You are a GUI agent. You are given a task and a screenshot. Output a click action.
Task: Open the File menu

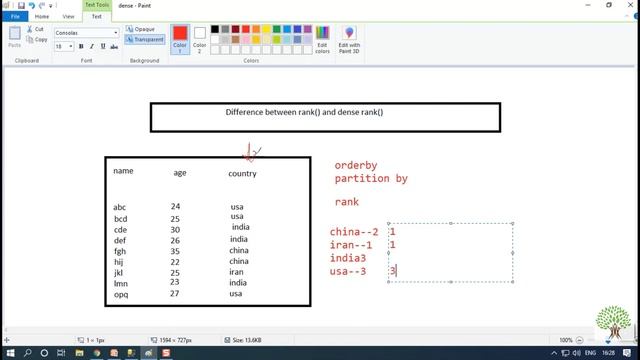[x=15, y=16]
